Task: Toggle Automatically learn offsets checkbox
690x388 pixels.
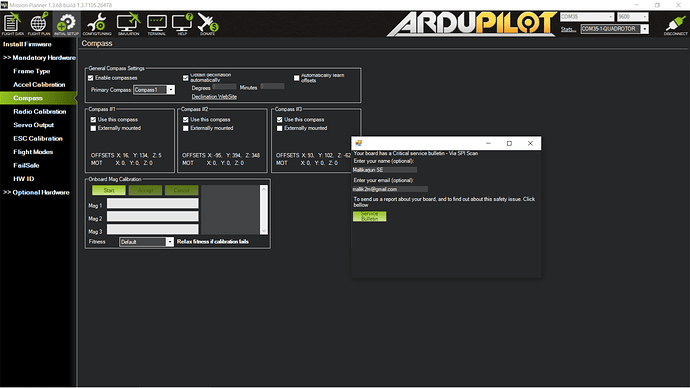Action: [297, 78]
